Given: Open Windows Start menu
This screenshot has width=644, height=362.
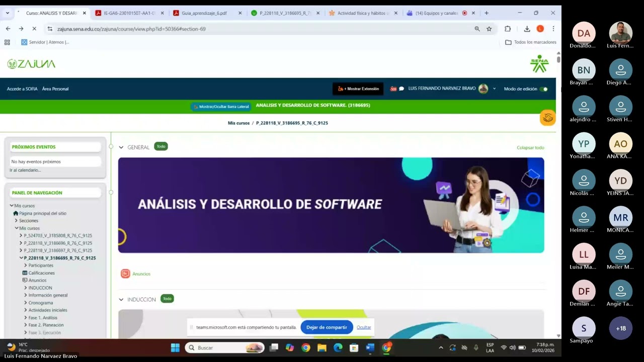Looking at the screenshot, I should [175, 347].
